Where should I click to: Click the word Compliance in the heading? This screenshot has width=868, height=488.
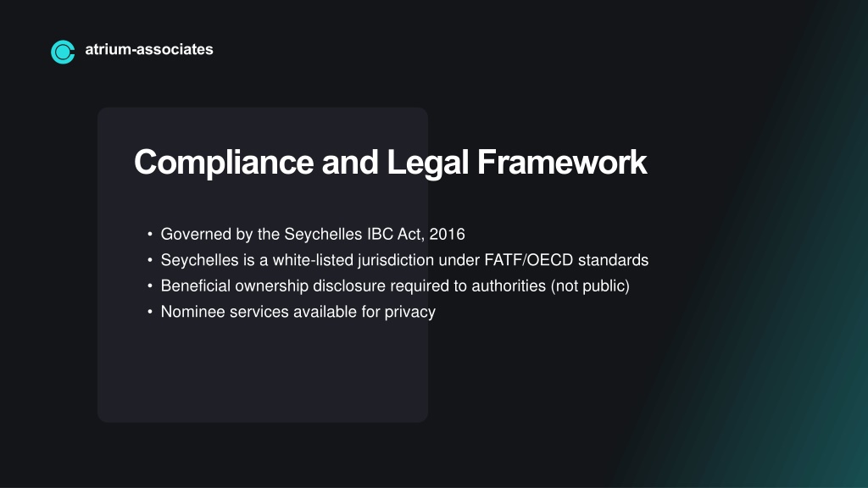[x=224, y=163]
